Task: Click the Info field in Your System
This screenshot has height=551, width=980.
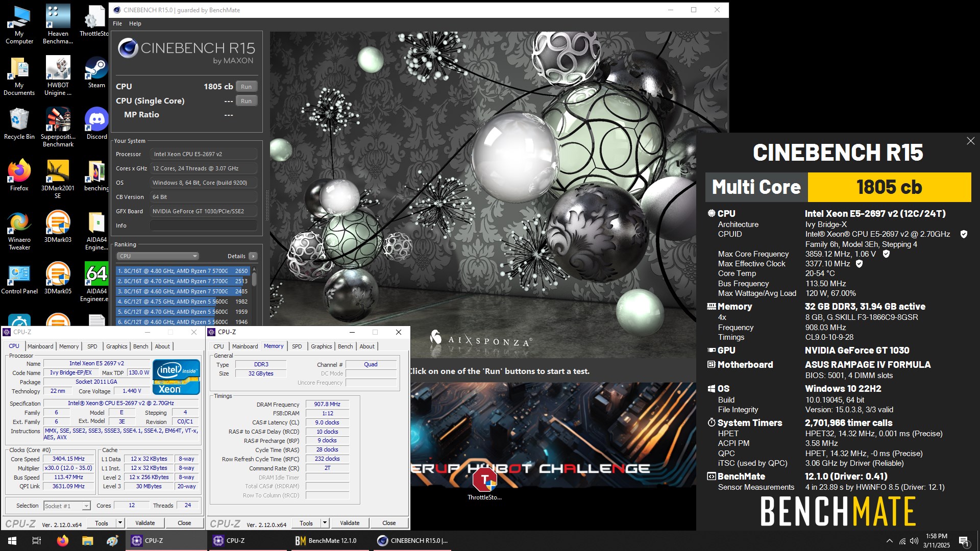Action: pos(204,226)
